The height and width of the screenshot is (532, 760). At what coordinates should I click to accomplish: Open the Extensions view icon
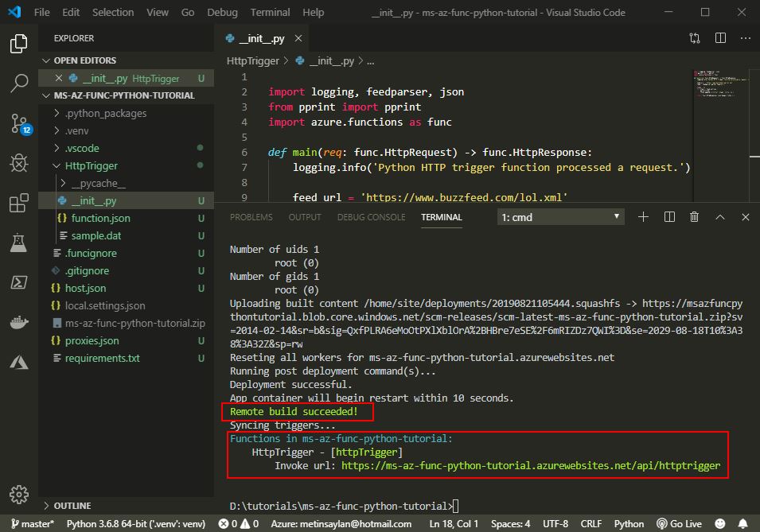[x=19, y=203]
